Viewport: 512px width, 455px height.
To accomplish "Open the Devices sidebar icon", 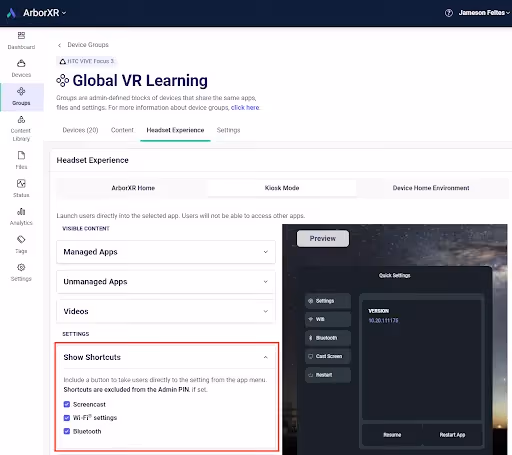I will coord(21,63).
